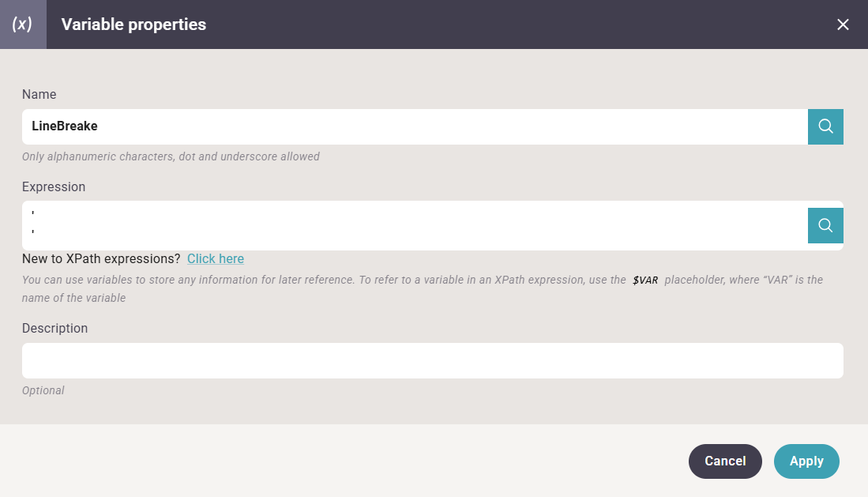The width and height of the screenshot is (868, 497).
Task: Click the help text about storing variables
Action: point(316,280)
